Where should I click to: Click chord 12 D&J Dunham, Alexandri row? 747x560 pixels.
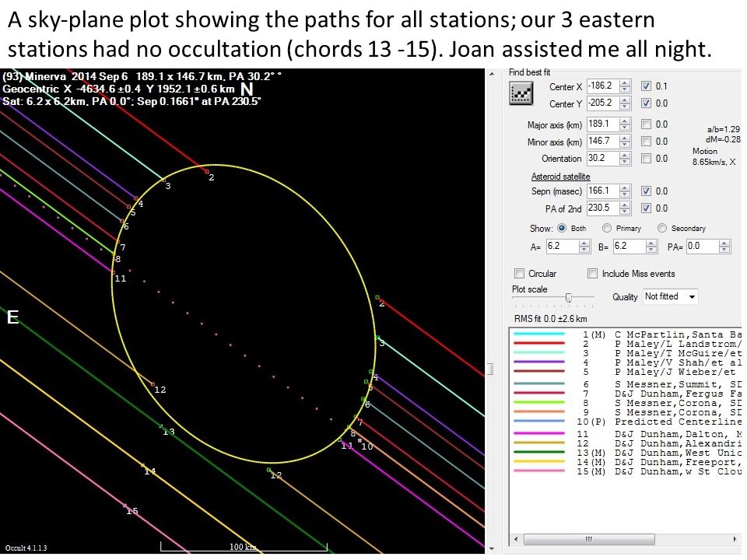627,443
